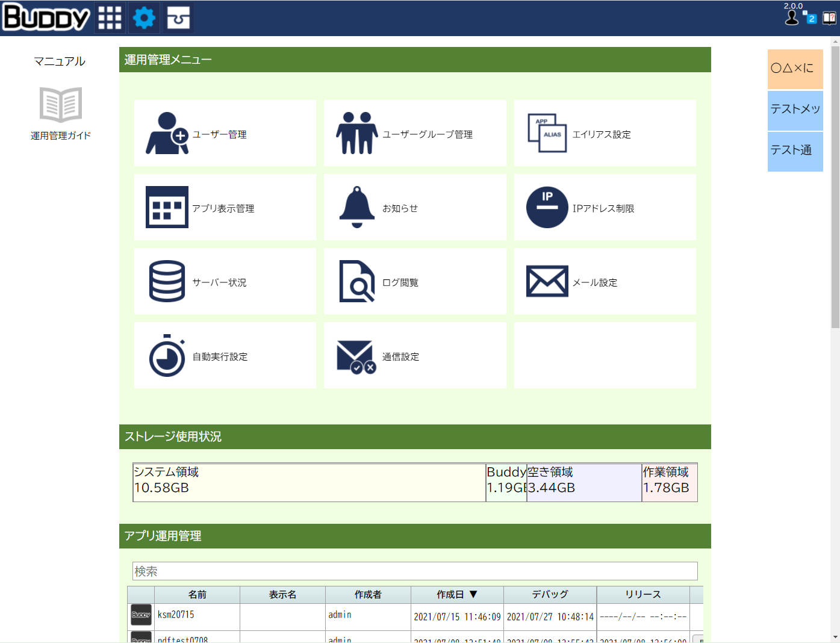This screenshot has width=840, height=643.
Task: Open 通信設定 communication settings icon
Action: [x=356, y=356]
